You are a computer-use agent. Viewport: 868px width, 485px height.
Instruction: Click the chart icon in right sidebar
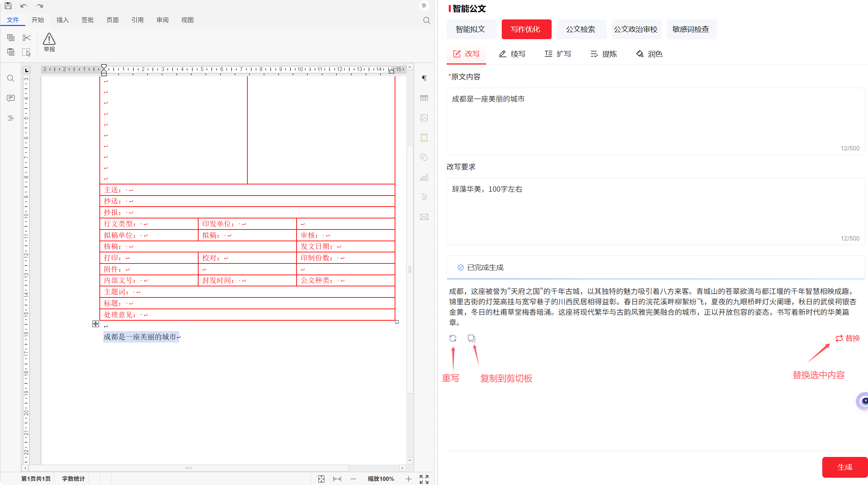424,177
